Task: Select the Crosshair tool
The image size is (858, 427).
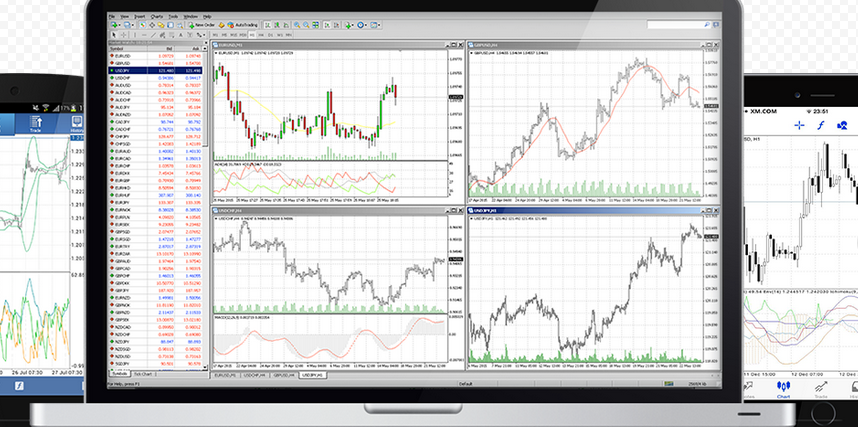Action: click(124, 34)
